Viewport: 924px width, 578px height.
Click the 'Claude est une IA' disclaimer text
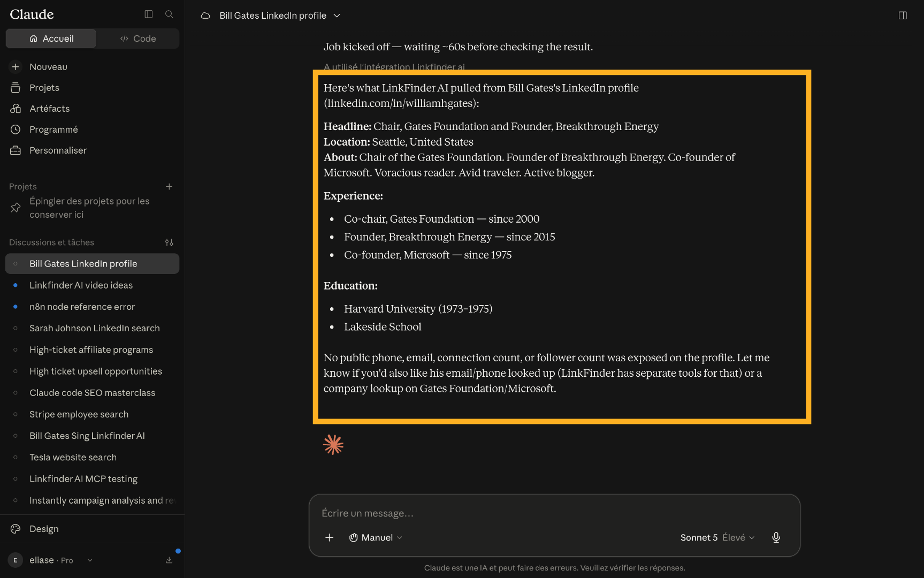point(554,568)
